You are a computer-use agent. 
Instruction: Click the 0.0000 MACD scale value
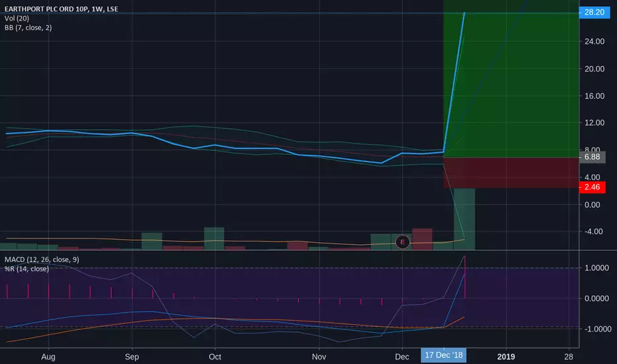(x=596, y=298)
